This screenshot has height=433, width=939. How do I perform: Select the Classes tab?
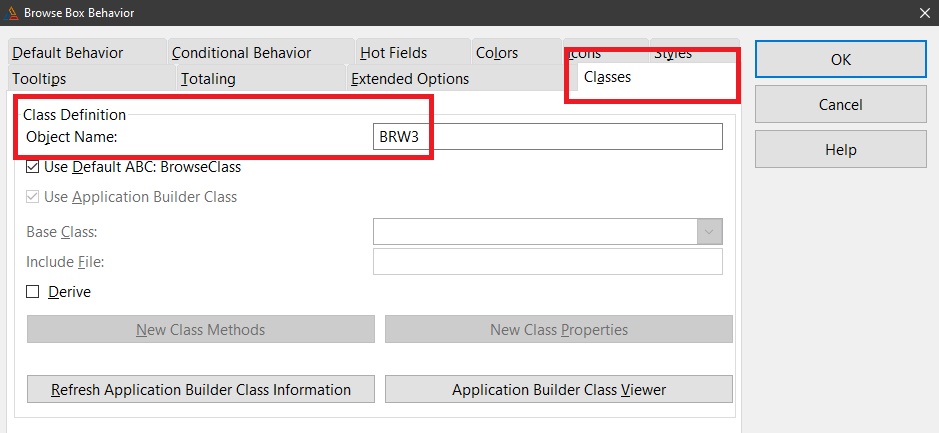pyautogui.click(x=607, y=77)
